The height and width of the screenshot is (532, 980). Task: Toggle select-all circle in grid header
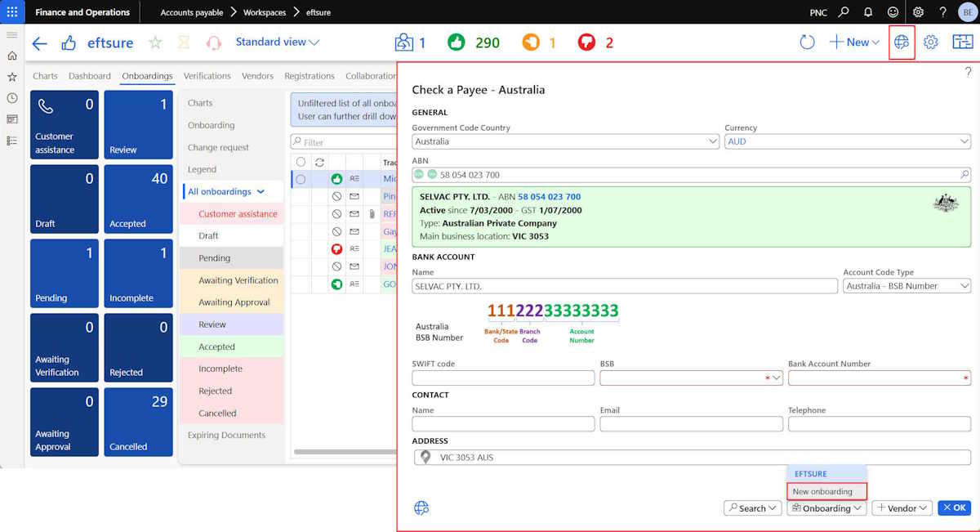point(301,163)
